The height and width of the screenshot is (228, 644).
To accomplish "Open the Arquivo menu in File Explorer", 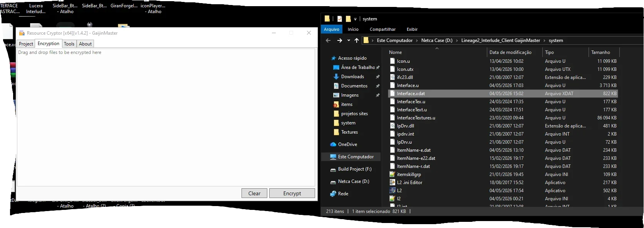I will (x=332, y=29).
